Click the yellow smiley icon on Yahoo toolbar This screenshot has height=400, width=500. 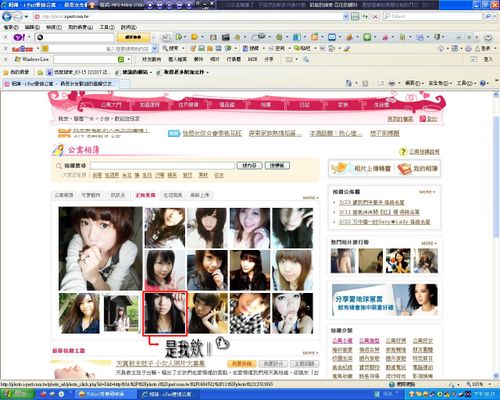click(x=194, y=37)
